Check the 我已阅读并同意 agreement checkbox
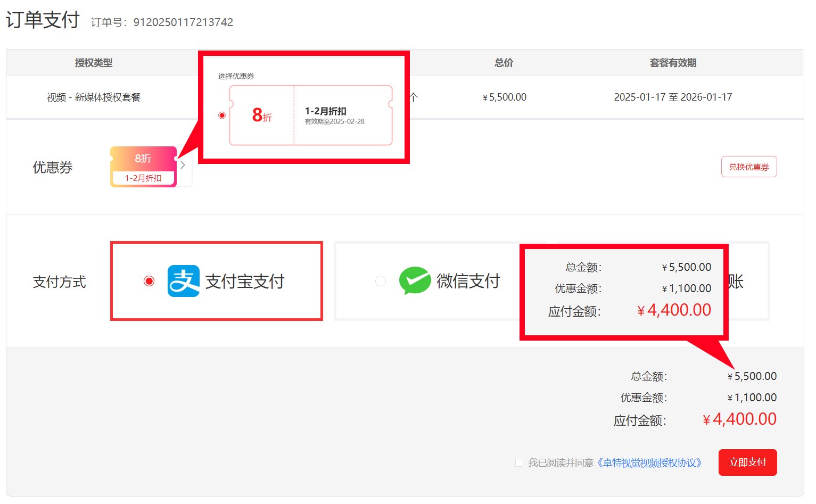This screenshot has height=504, width=816. [520, 463]
